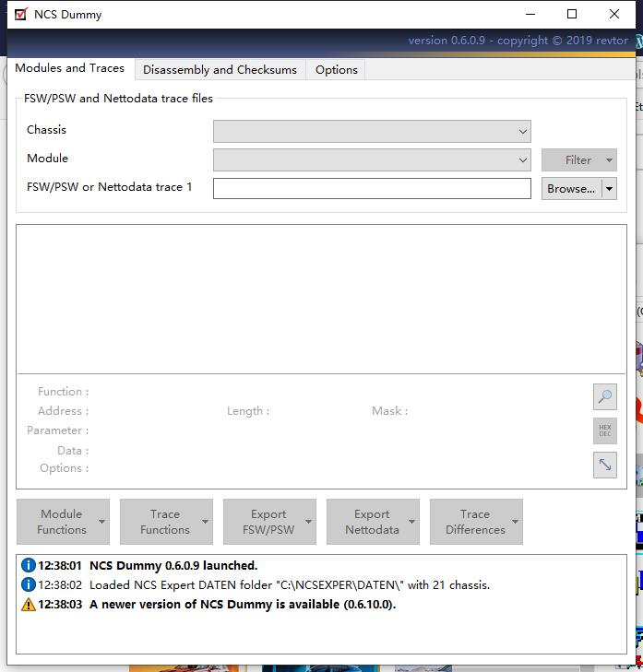The image size is (643, 672).
Task: Expand the Trace Functions dropdown arrow
Action: (206, 522)
